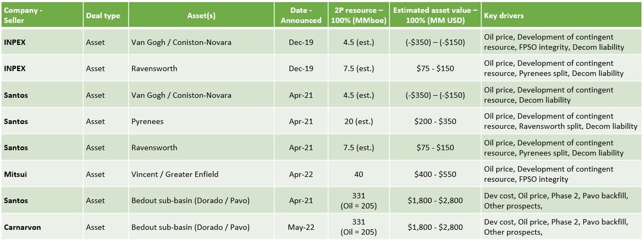Screen dimensions: 644x240
Task: Click the Pyrenees cell in the Asset(s) column
Action: click(147, 121)
